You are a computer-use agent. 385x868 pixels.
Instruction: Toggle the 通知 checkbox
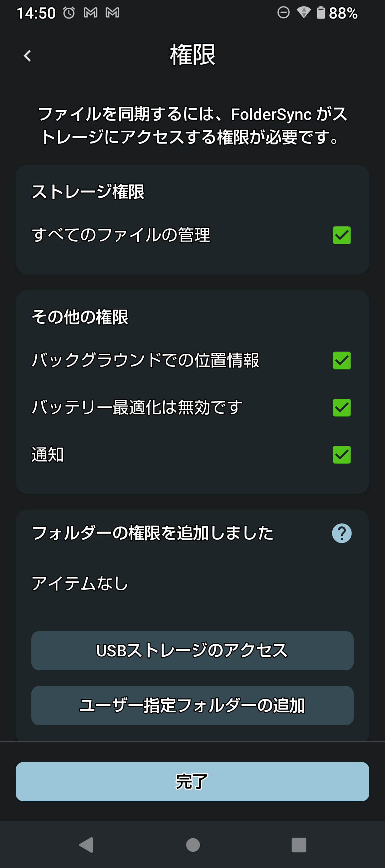pyautogui.click(x=342, y=455)
